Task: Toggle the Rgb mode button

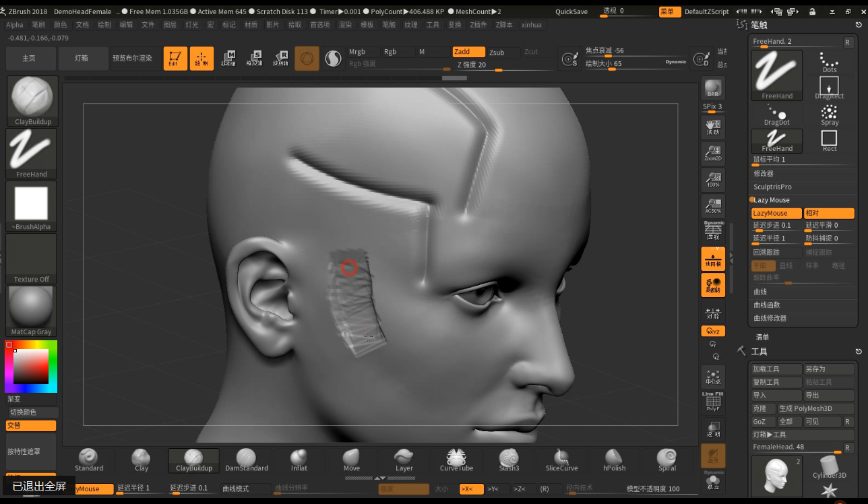Action: tap(398, 52)
